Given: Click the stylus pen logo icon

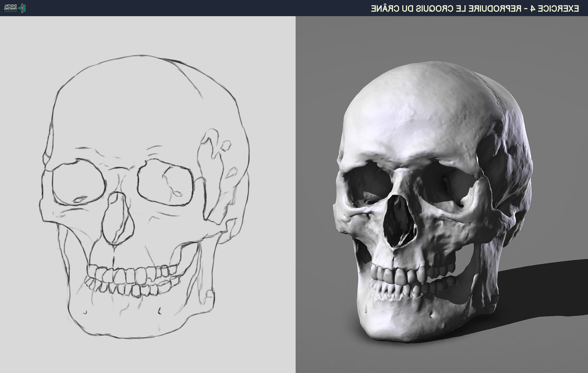Looking at the screenshot, I should 22,8.
